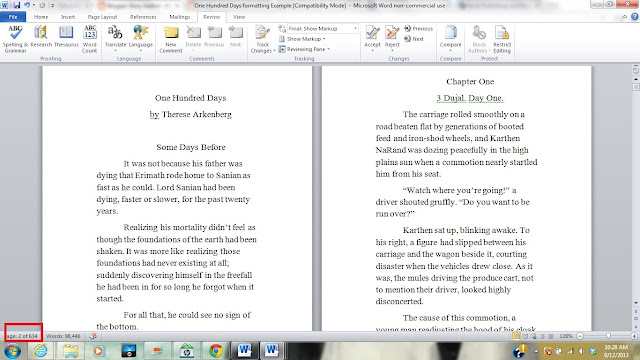640x360 pixels.
Task: Click the Redo icon in Quick Access Toolbar
Action: tap(42, 5)
